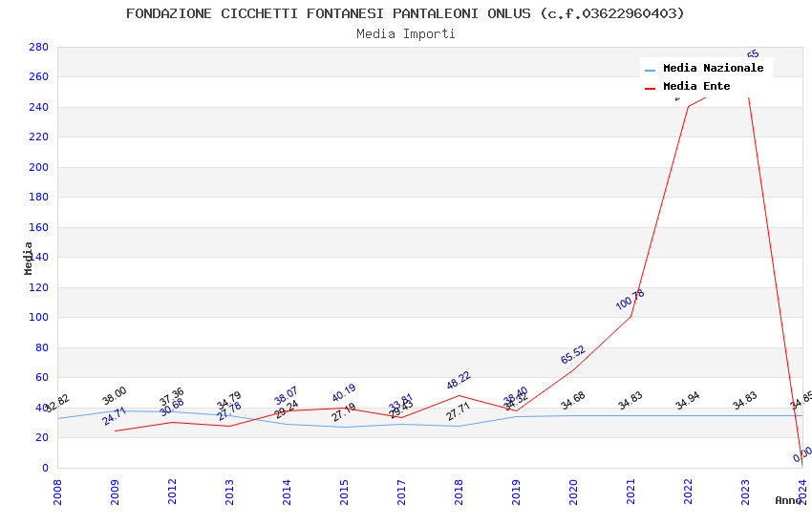Click the x-axis year 2017
The image size is (812, 525).
pos(401,492)
